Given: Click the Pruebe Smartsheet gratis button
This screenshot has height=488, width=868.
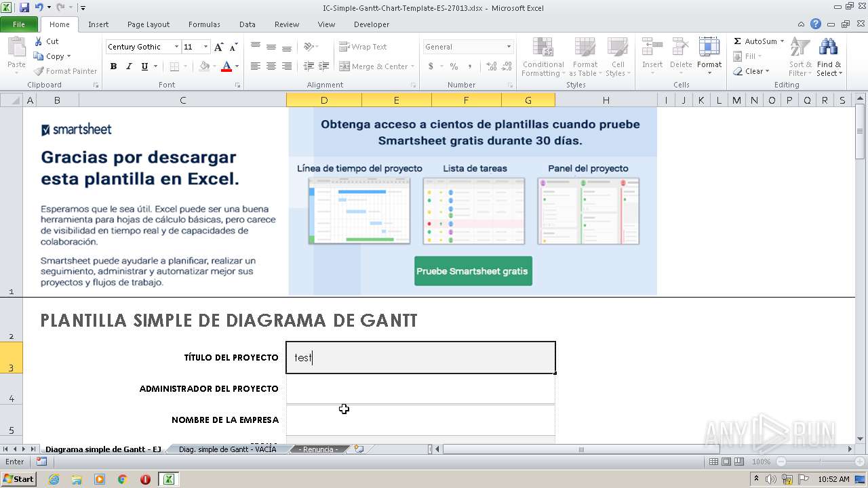Looking at the screenshot, I should coord(473,271).
